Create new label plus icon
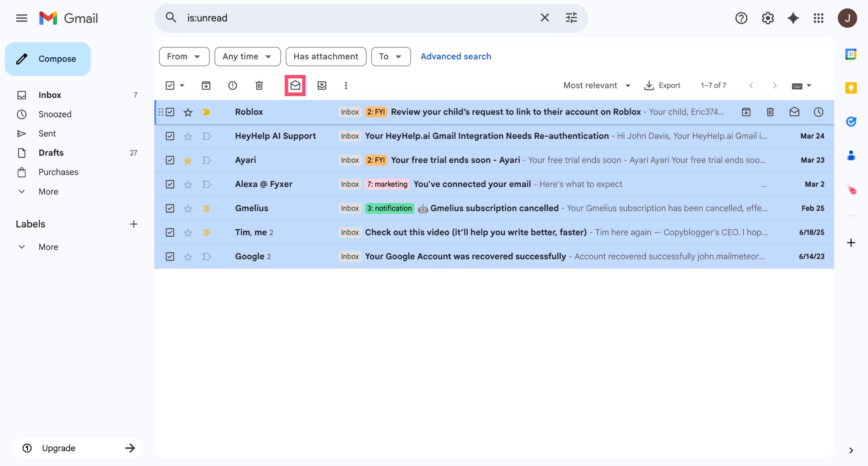868x466 pixels. tap(133, 224)
